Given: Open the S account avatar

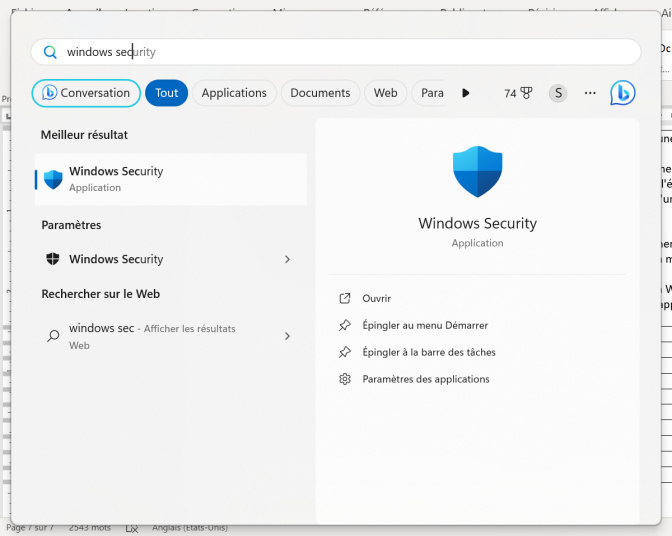Looking at the screenshot, I should 558,93.
